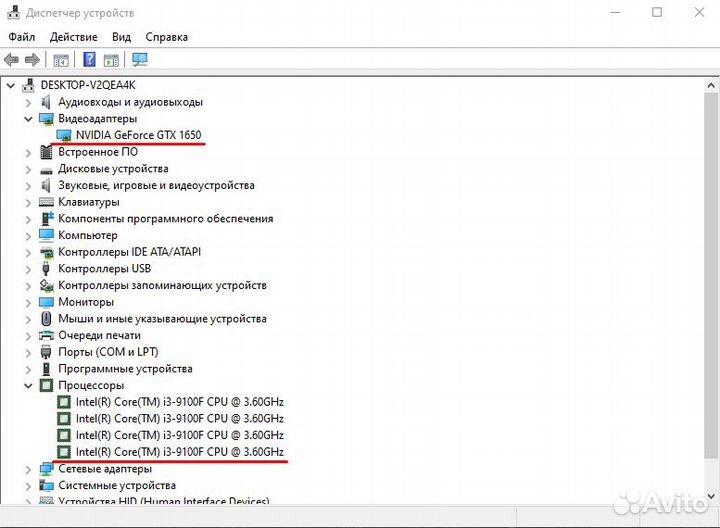
Task: Click the show/hide action pane icon
Action: point(111,60)
